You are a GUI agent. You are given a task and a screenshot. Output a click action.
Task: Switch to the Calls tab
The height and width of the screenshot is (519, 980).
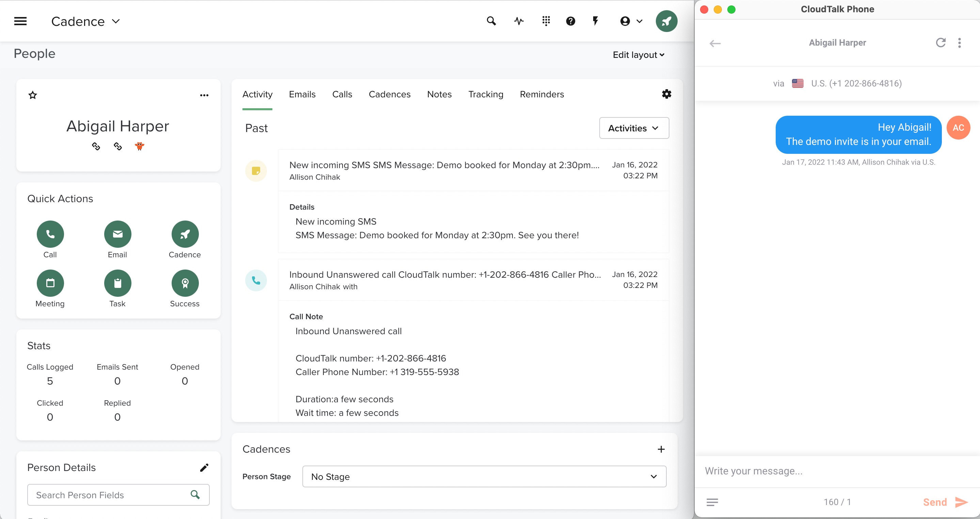click(342, 94)
